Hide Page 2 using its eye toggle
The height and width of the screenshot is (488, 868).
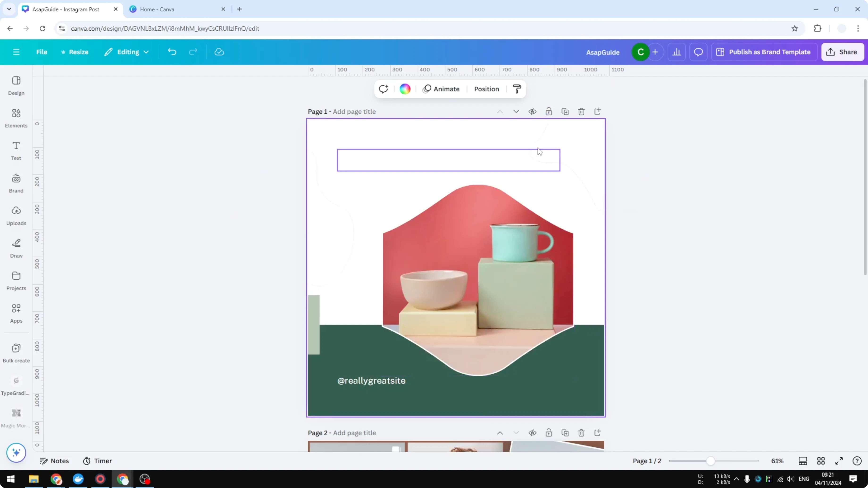pos(532,433)
